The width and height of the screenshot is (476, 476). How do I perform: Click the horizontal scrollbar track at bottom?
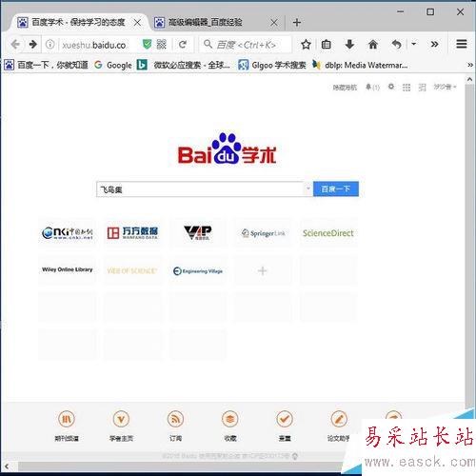click(180, 466)
